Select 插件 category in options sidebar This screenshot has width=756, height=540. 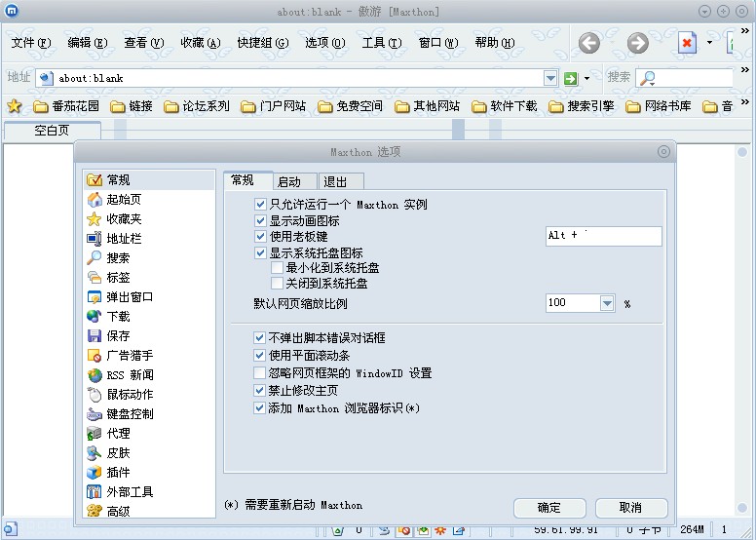point(149,473)
